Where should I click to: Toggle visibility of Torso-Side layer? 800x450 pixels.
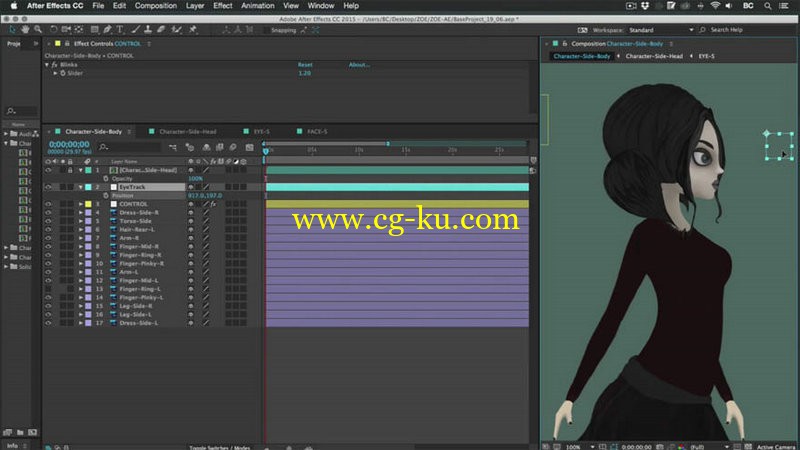point(48,221)
